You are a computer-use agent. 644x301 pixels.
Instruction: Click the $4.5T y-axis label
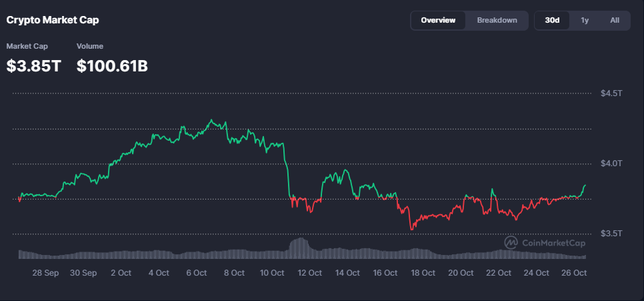pos(611,93)
